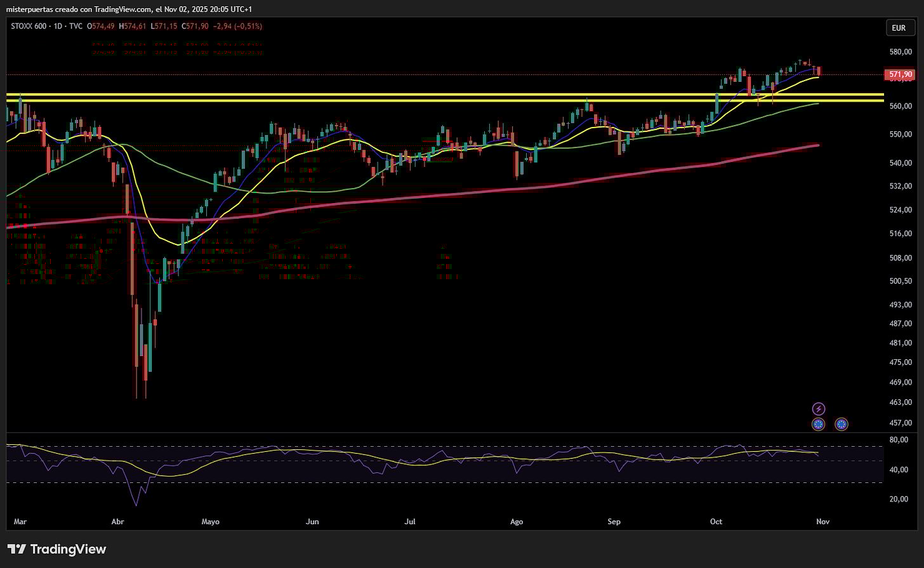The image size is (924, 568).
Task: Click the change value −2,94 (−0,51%)
Action: click(x=238, y=27)
